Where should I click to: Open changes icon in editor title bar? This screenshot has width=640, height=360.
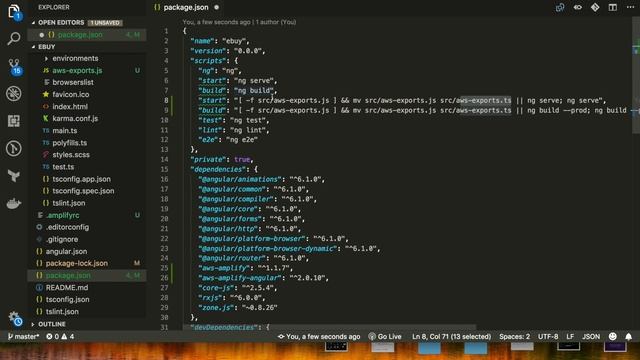coord(560,7)
